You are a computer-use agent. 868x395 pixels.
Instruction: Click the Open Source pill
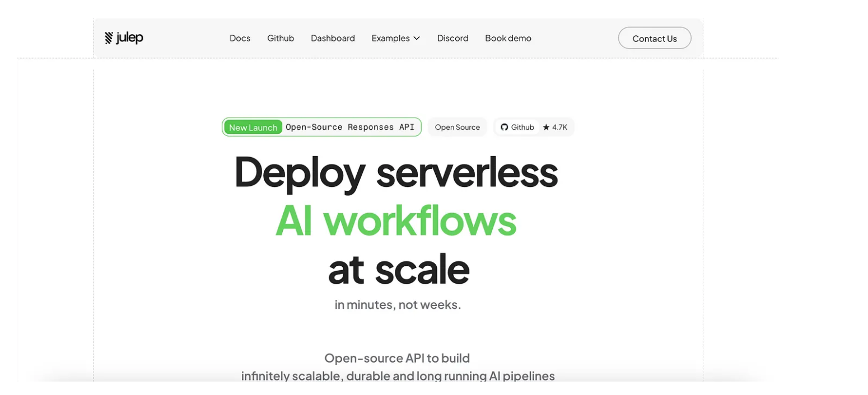pyautogui.click(x=458, y=127)
